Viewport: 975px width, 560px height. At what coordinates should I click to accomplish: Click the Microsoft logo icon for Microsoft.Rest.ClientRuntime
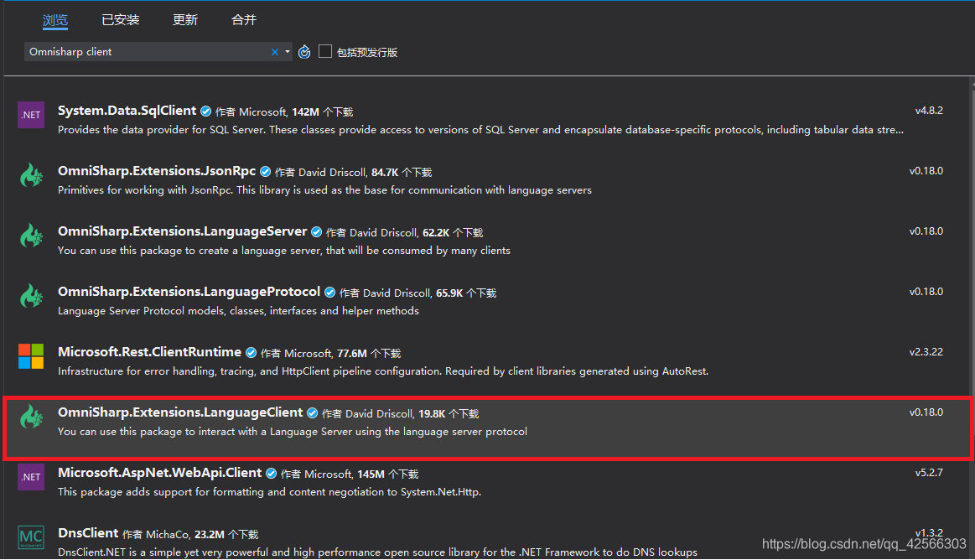click(x=30, y=356)
